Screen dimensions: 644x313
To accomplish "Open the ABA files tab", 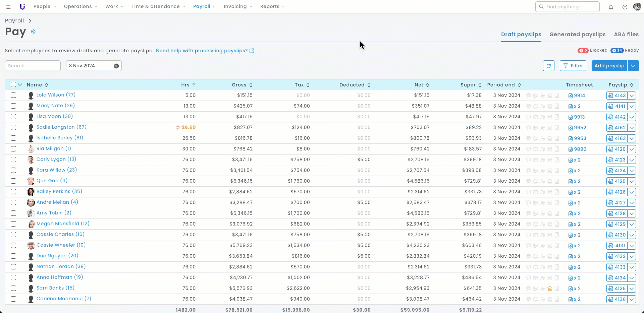I will (626, 34).
